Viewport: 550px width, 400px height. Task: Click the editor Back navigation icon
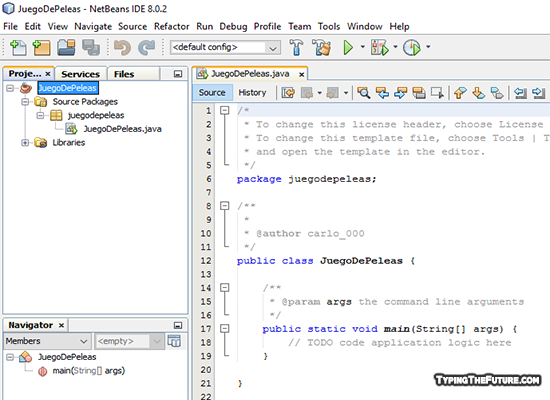[x=307, y=93]
